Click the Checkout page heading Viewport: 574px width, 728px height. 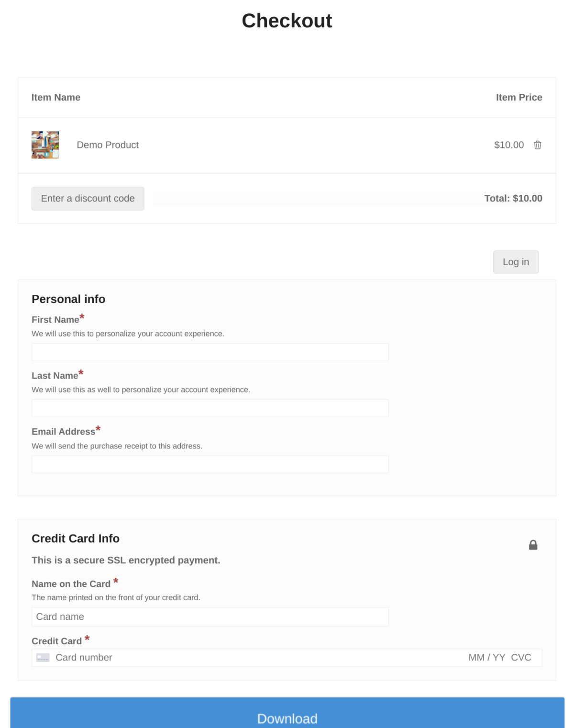[x=287, y=21]
